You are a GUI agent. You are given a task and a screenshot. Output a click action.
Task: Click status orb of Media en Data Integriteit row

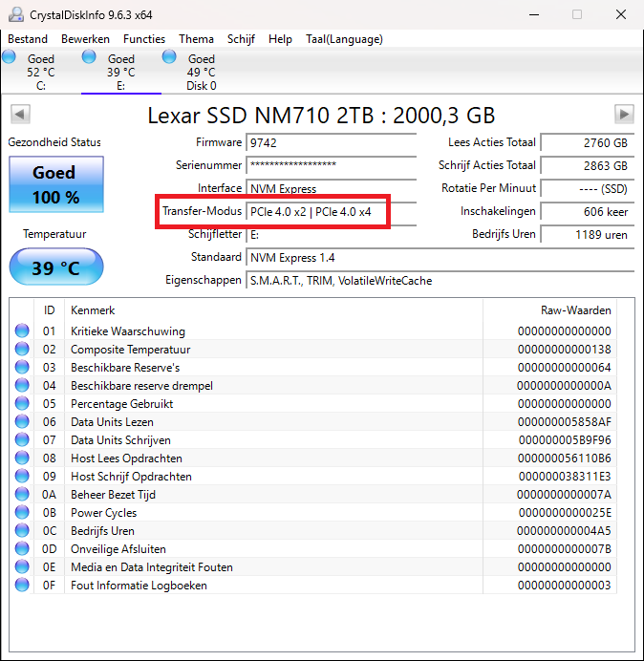[x=22, y=566]
